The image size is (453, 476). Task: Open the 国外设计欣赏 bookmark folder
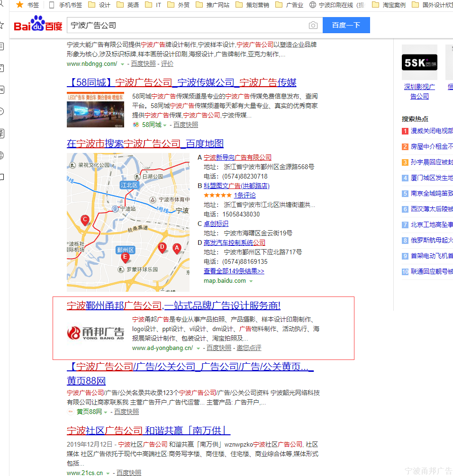[432, 5]
